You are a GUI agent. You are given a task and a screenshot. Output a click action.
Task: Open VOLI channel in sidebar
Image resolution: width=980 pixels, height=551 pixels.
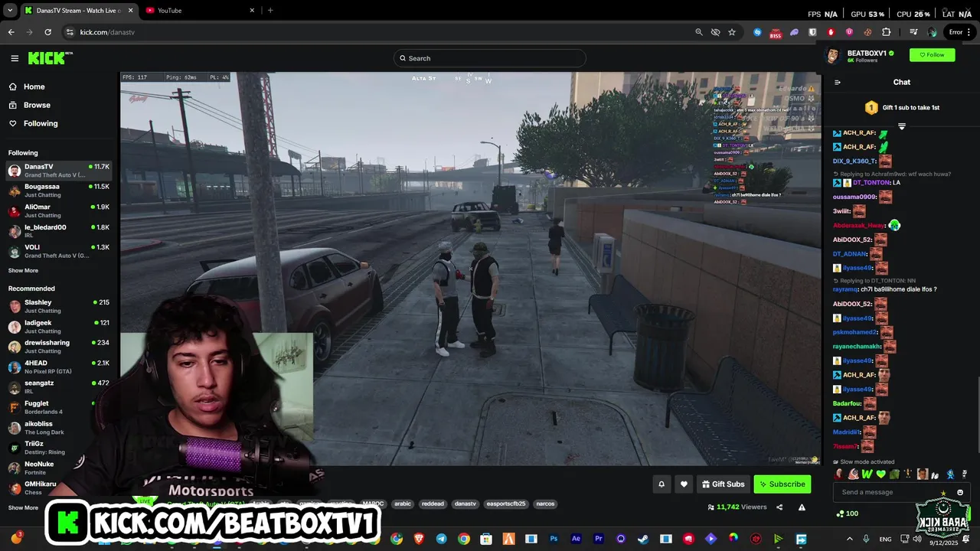point(59,252)
